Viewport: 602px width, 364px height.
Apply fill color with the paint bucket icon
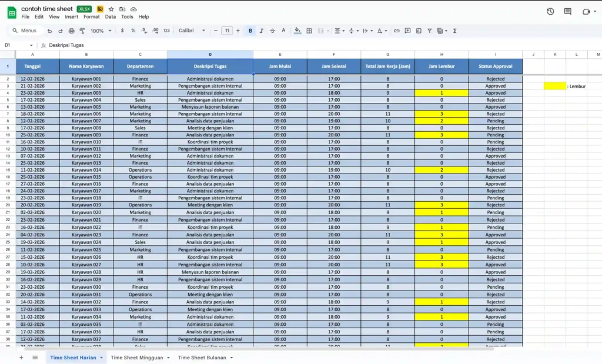297,31
